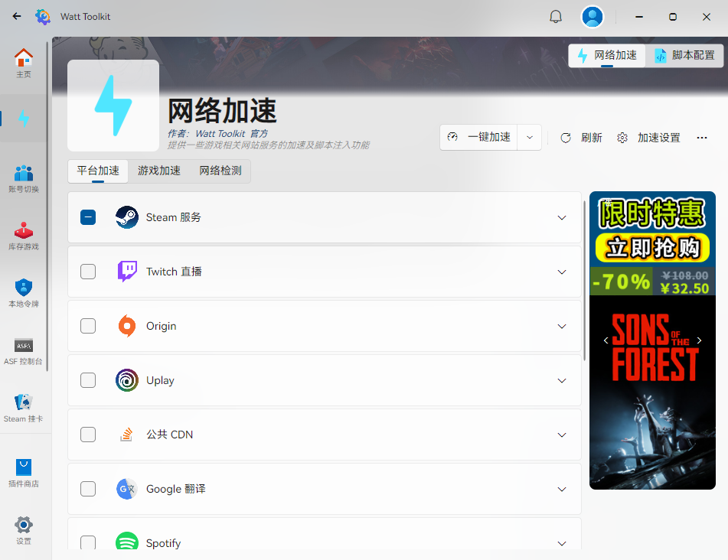Click the Steam service logo
This screenshot has width=728, height=560.
click(x=127, y=217)
